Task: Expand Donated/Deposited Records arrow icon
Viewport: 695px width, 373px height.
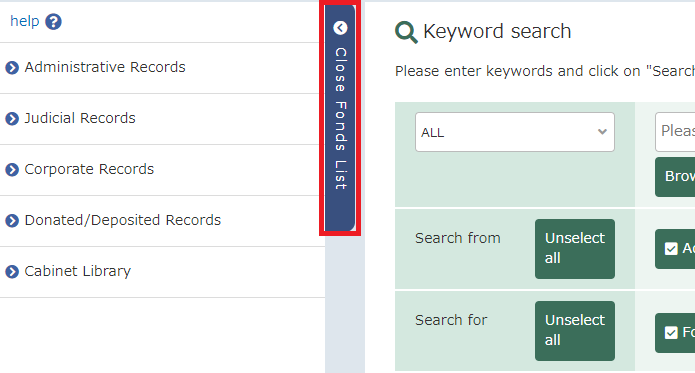Action: (x=12, y=221)
